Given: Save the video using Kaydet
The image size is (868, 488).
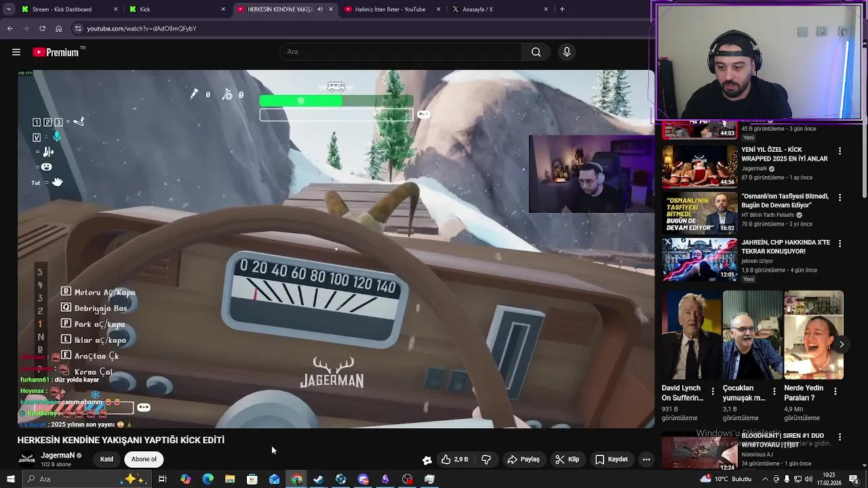Looking at the screenshot, I should (612, 460).
